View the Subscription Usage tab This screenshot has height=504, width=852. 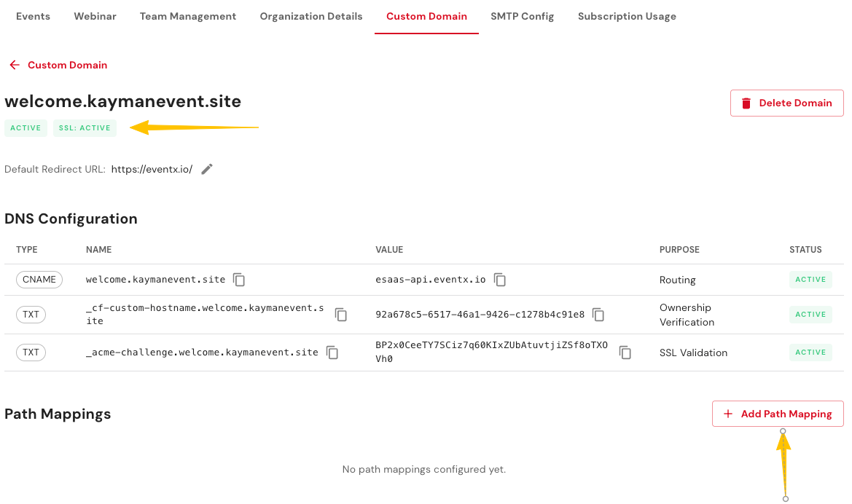point(627,16)
